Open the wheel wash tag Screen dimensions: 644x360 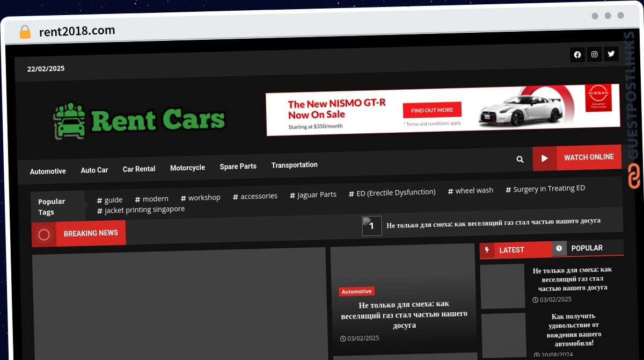470,190
